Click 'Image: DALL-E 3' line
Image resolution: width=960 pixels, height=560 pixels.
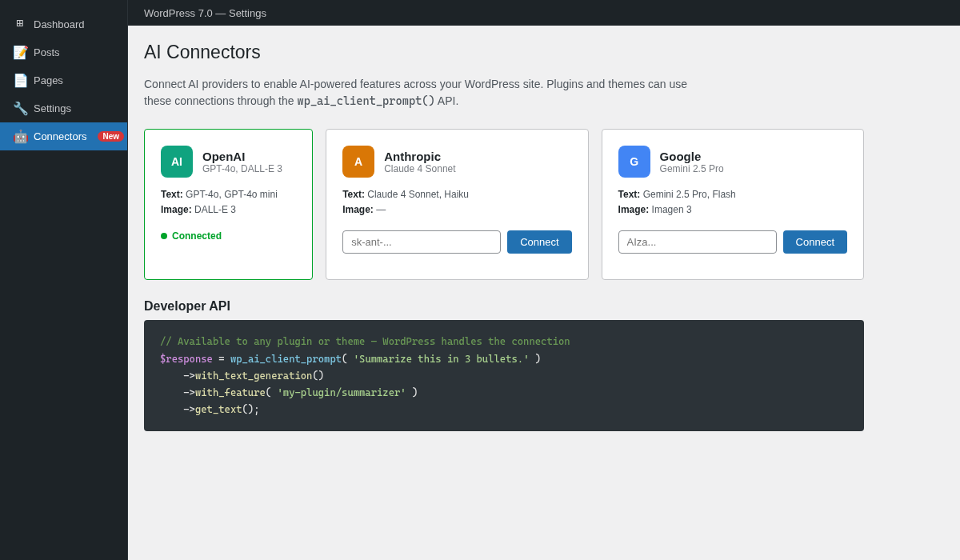pyautogui.click(x=198, y=210)
